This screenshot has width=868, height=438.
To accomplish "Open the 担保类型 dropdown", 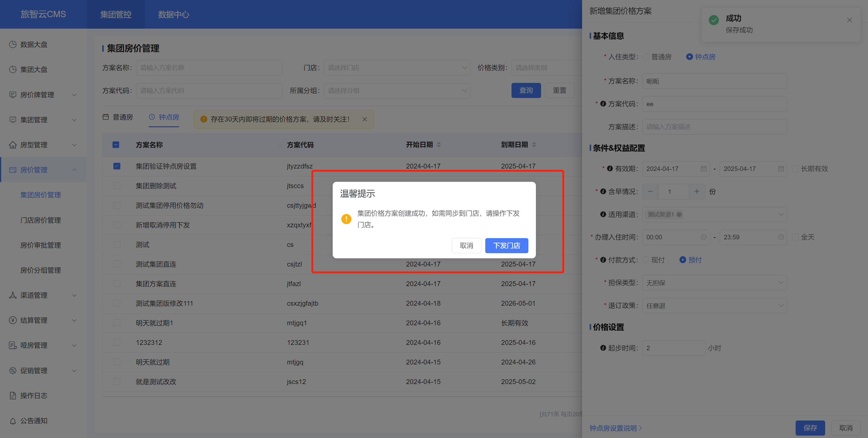I will (714, 283).
